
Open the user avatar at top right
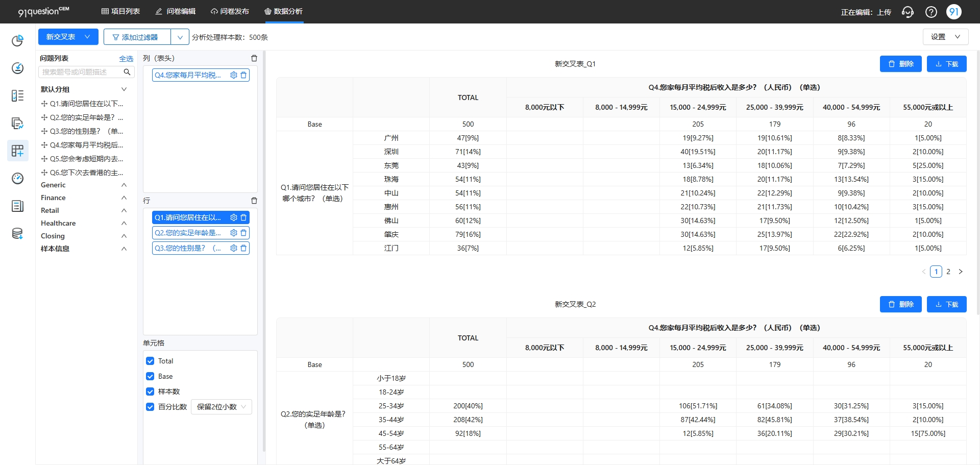coord(954,12)
